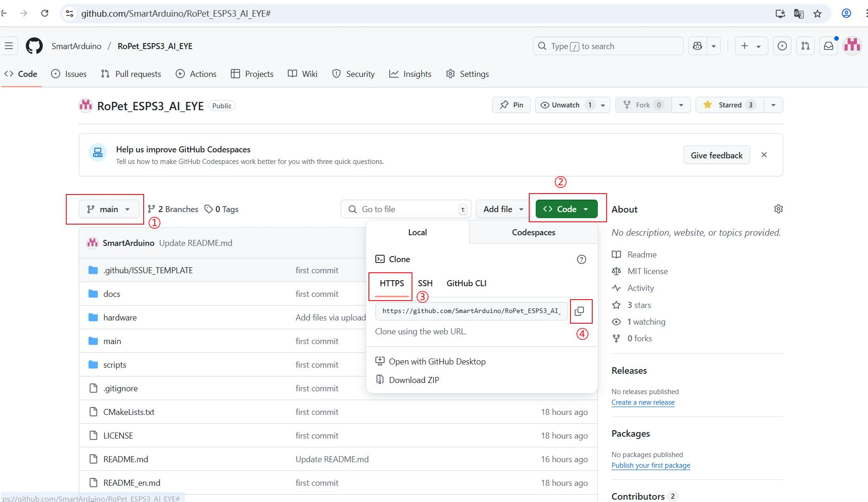Open the README.md file
The height and width of the screenshot is (502, 868).
tap(126, 459)
